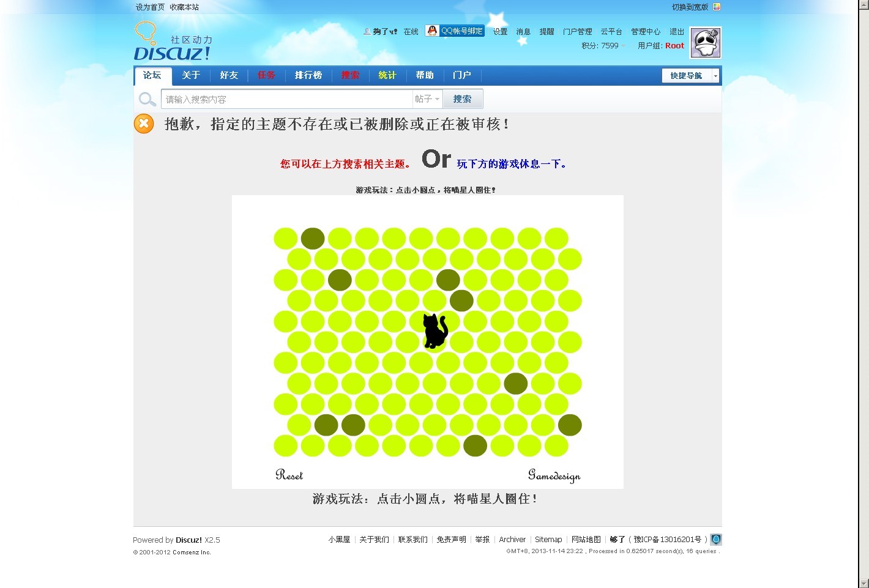The image size is (869, 588).
Task: Expand the 帖子 search type dropdown
Action: click(427, 99)
